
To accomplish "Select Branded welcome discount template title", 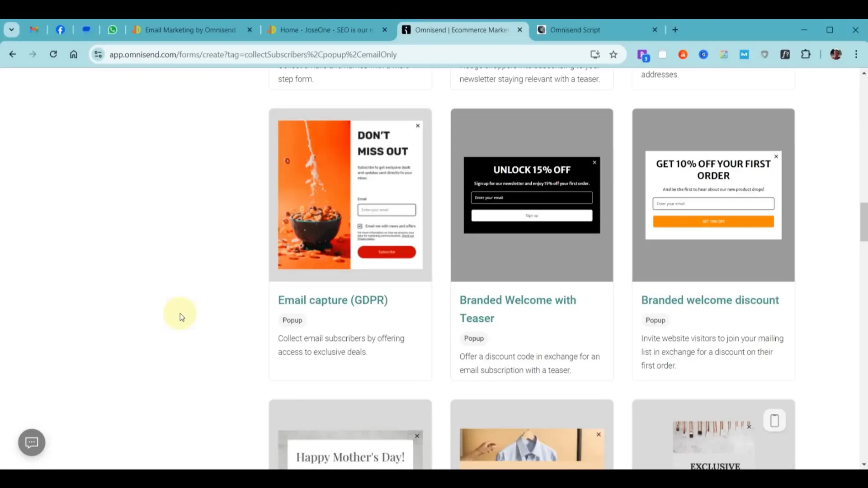I will point(710,300).
